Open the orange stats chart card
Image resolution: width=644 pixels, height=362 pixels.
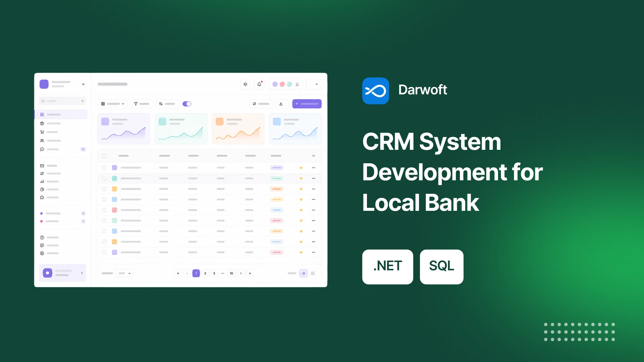238,129
